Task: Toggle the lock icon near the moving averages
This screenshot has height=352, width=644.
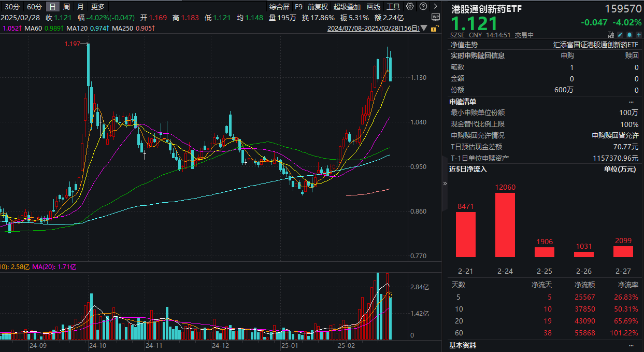Action: [434, 28]
